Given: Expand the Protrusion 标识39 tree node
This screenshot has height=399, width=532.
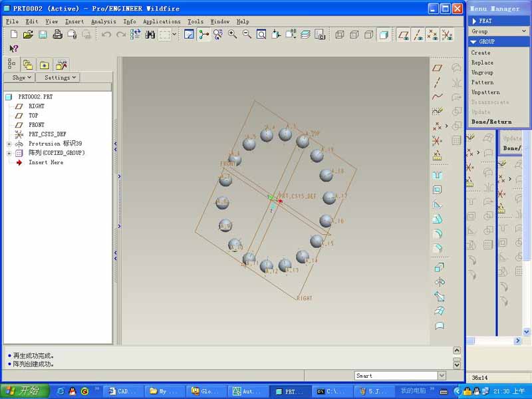Looking at the screenshot, I should [9, 144].
